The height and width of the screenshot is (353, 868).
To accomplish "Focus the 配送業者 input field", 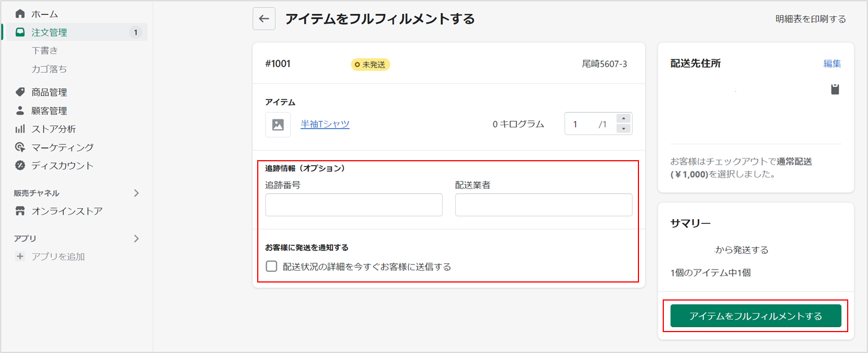I will [x=544, y=205].
